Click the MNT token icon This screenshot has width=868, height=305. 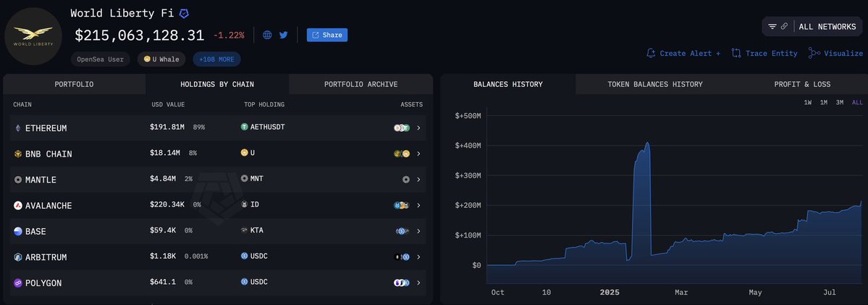point(244,178)
